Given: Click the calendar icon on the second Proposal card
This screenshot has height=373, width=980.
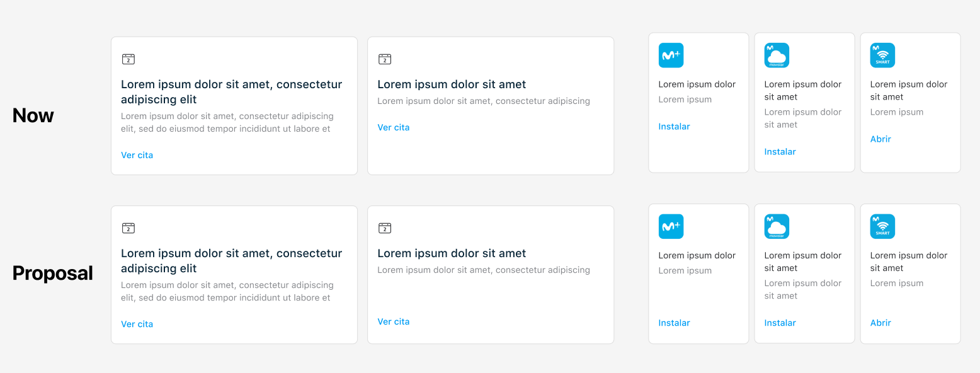Looking at the screenshot, I should point(385,228).
